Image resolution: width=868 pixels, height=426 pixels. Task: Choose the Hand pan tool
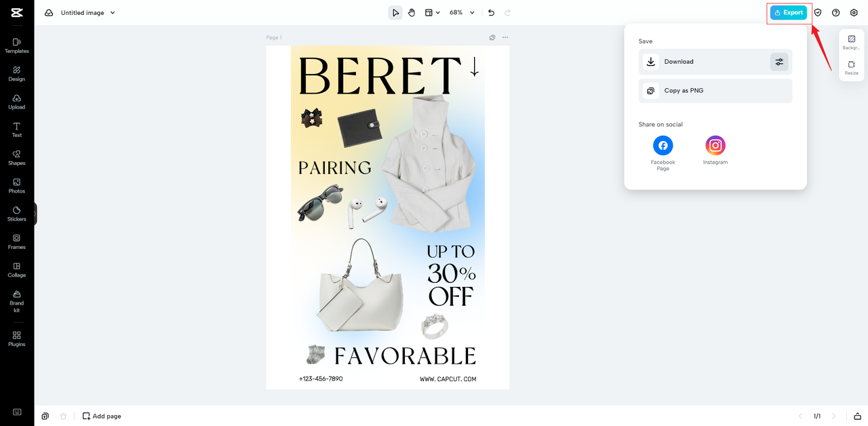(x=412, y=13)
